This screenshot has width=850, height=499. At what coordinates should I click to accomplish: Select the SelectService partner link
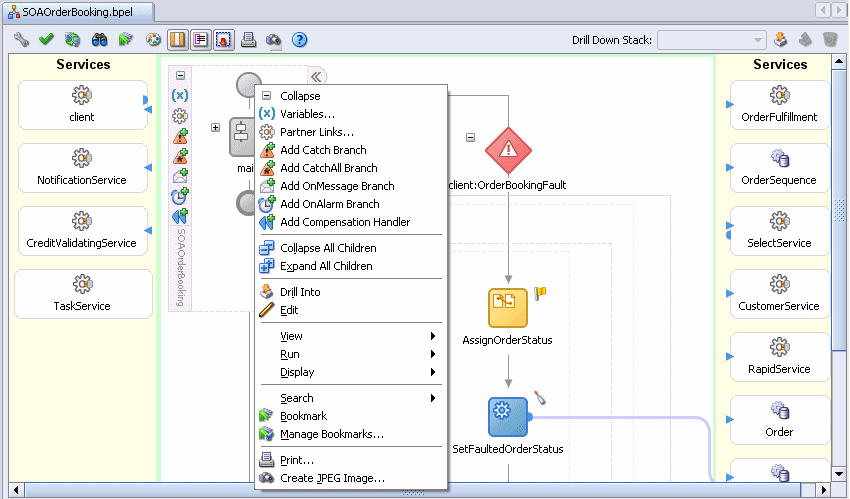780,231
